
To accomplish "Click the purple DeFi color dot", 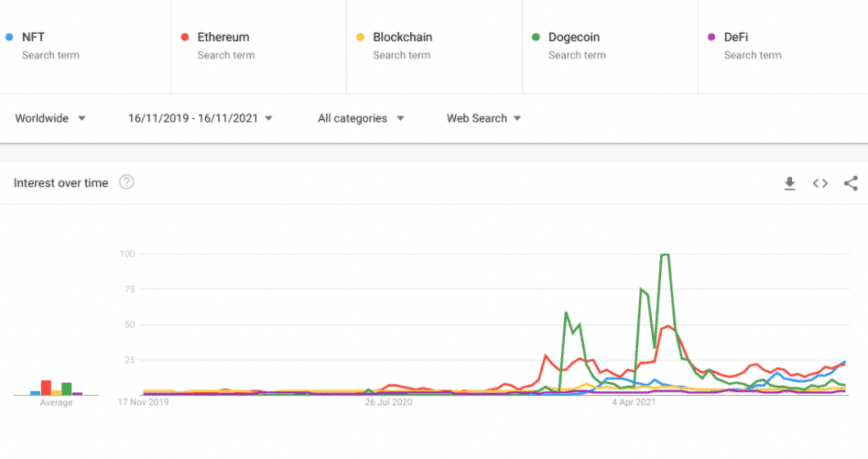I will pos(711,38).
